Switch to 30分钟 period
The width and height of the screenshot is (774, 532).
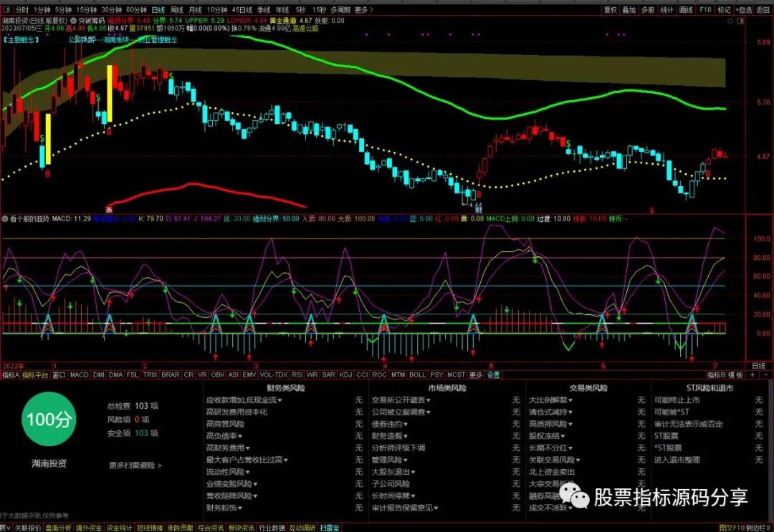112,10
